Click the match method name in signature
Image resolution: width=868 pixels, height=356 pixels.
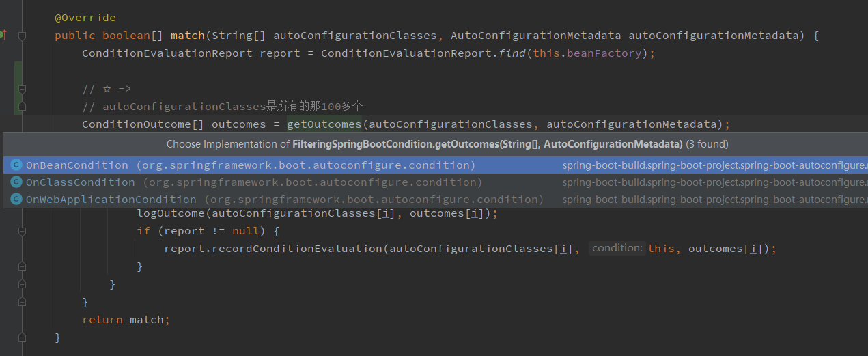tap(187, 36)
